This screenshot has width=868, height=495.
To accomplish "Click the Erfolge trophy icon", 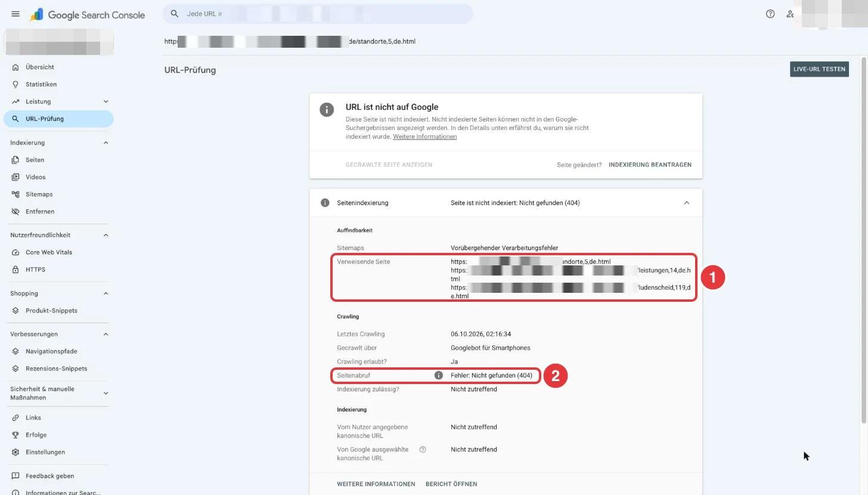I will [15, 435].
